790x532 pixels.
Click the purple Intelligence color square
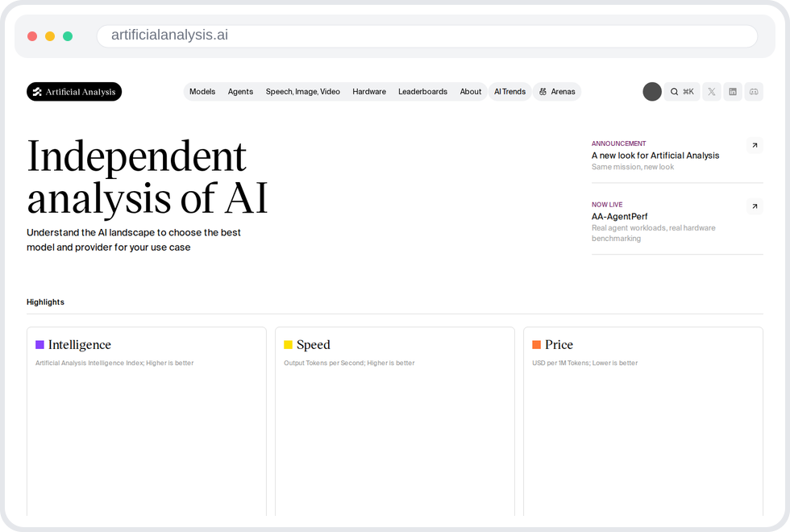tap(39, 345)
